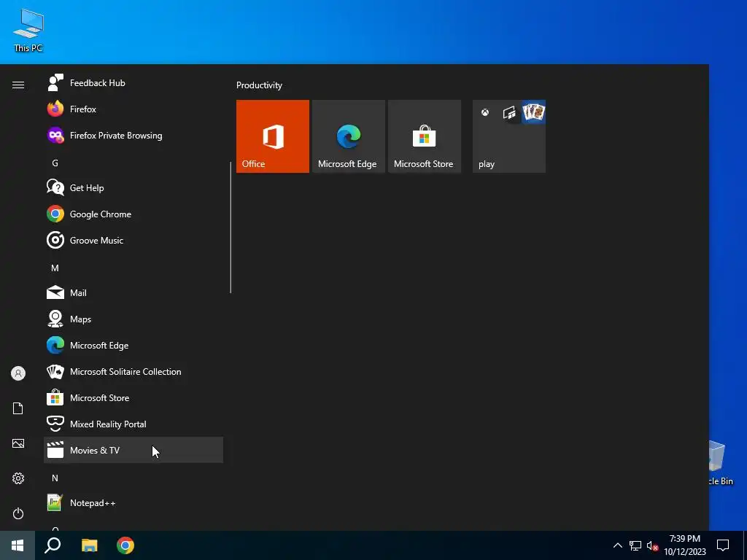Open Mixed Reality Portal
This screenshot has width=747, height=560.
[x=133, y=424]
